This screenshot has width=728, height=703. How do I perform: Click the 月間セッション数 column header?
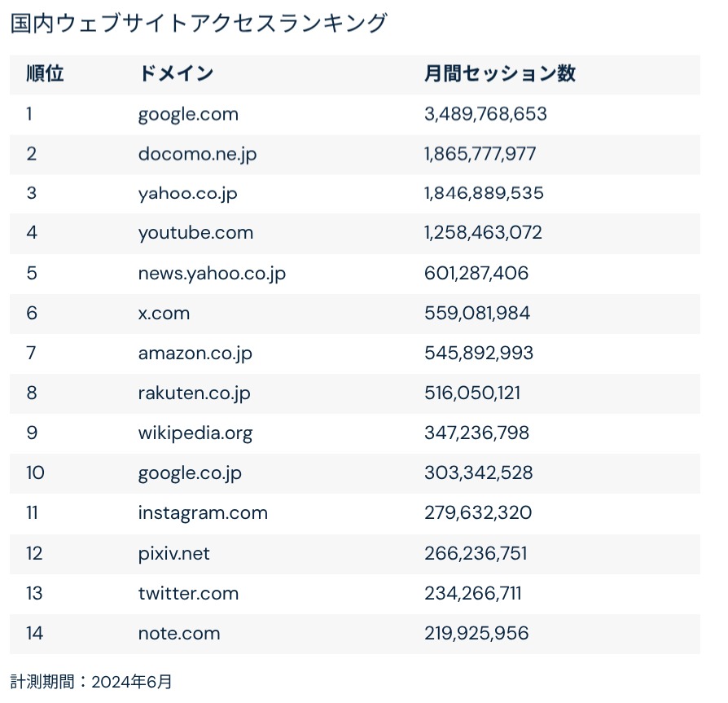(500, 73)
